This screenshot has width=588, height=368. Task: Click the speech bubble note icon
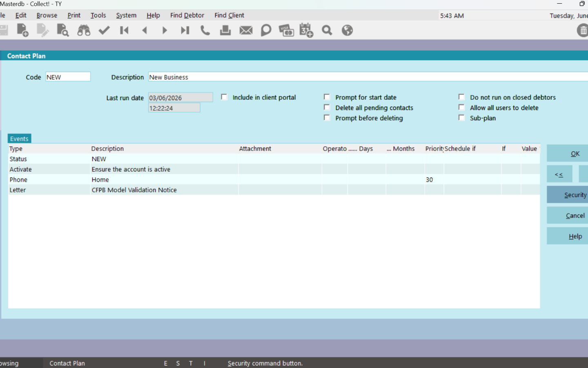coord(266,30)
